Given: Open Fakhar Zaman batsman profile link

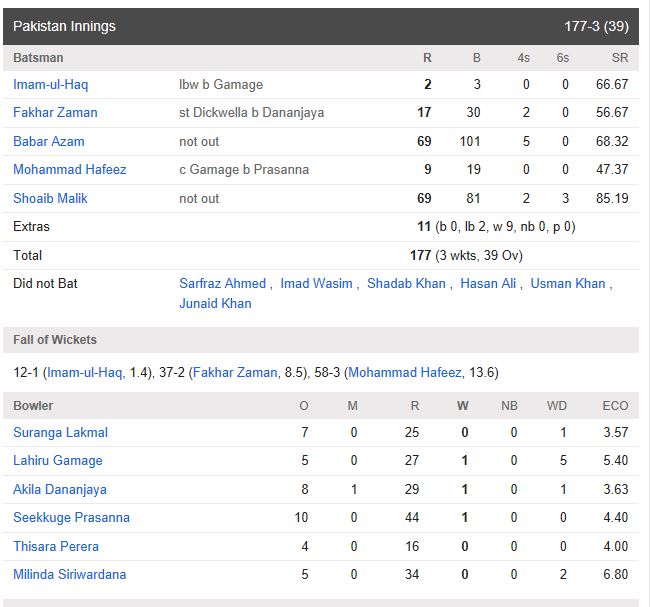Looking at the screenshot, I should point(55,113).
